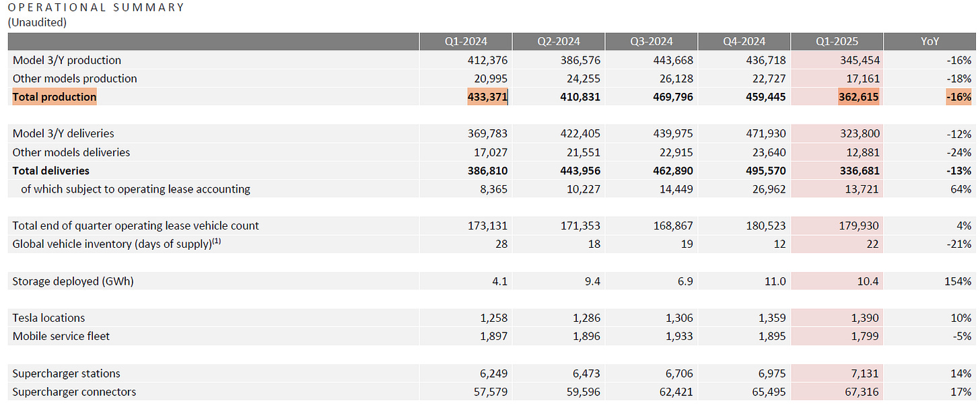Click the other models deliveries value 12,881

tap(862, 152)
